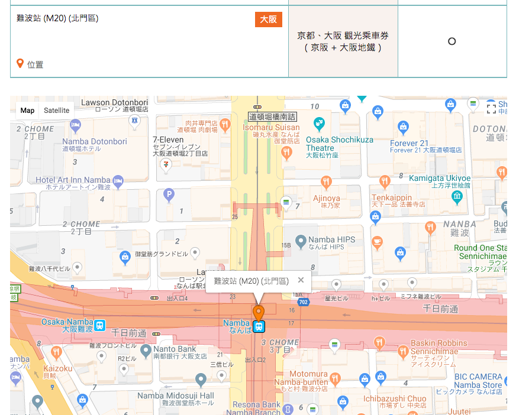Click the Namba subway station icon

point(259,327)
